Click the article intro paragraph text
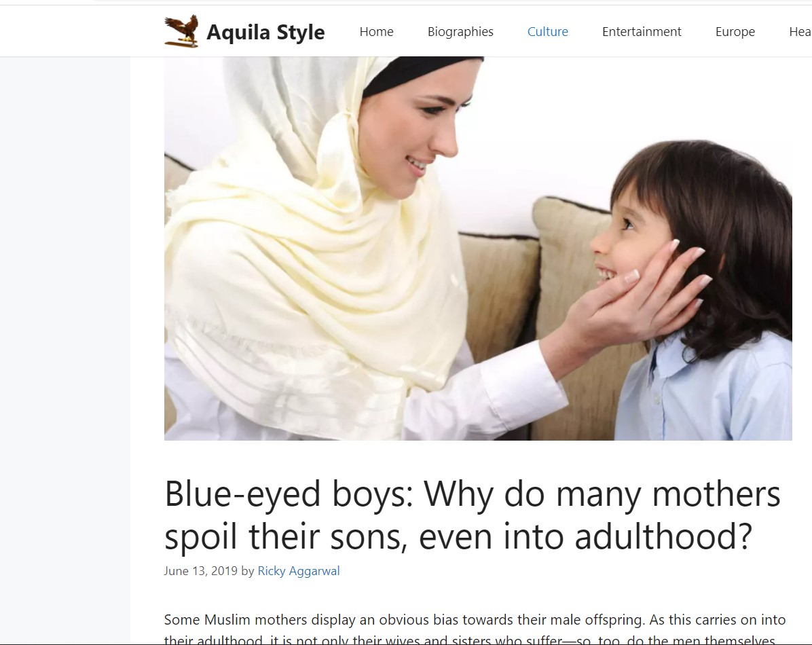This screenshot has width=812, height=645. pyautogui.click(x=475, y=629)
